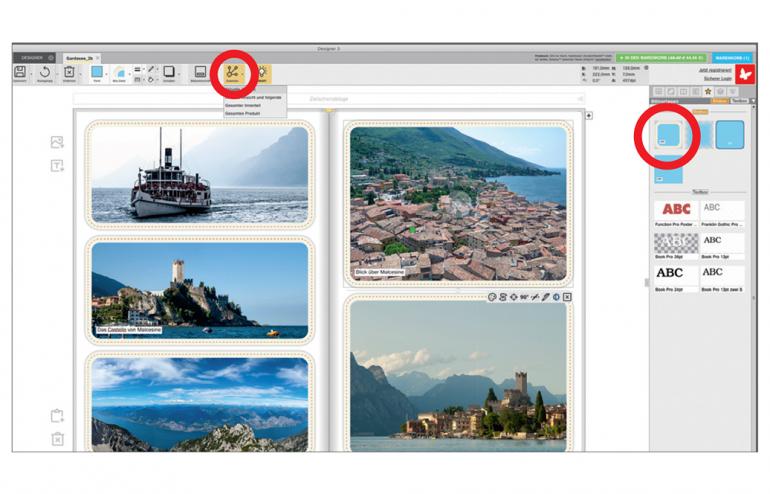Click the add photo icon left of page
Viewport: 770px width, 494px height.
point(57,142)
